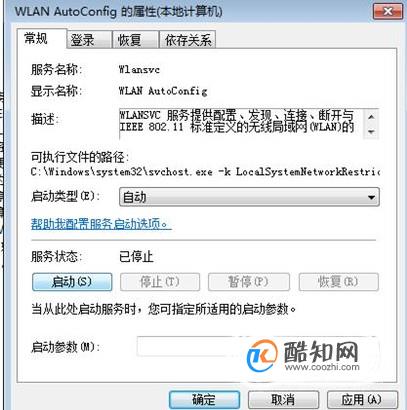Select the 常规 tab
This screenshot has width=407, height=410.
point(41,39)
